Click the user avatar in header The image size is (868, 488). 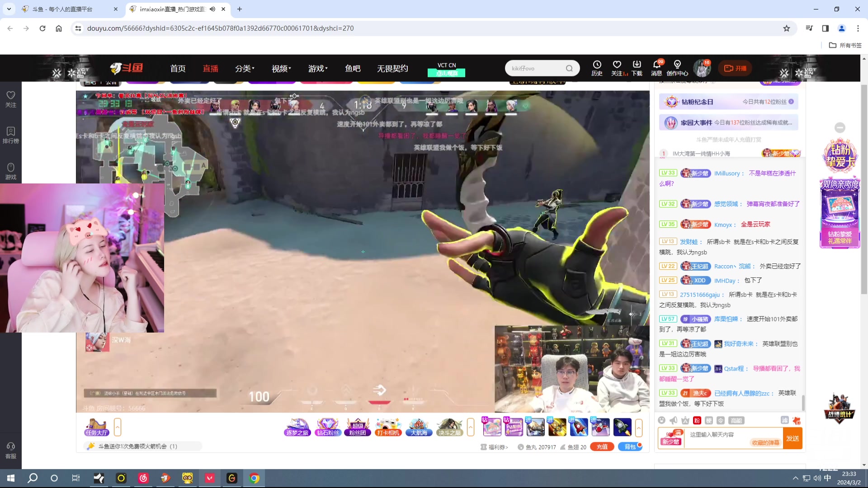click(x=702, y=68)
